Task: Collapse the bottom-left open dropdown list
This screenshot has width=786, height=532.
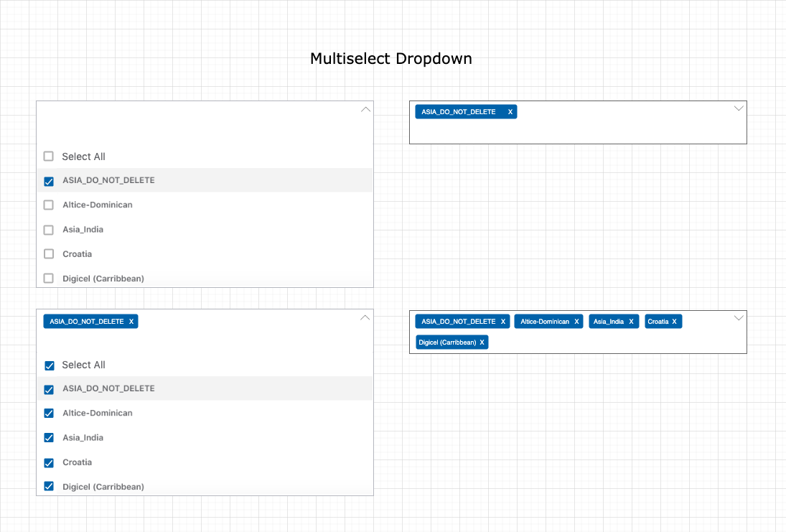Action: pyautogui.click(x=365, y=317)
